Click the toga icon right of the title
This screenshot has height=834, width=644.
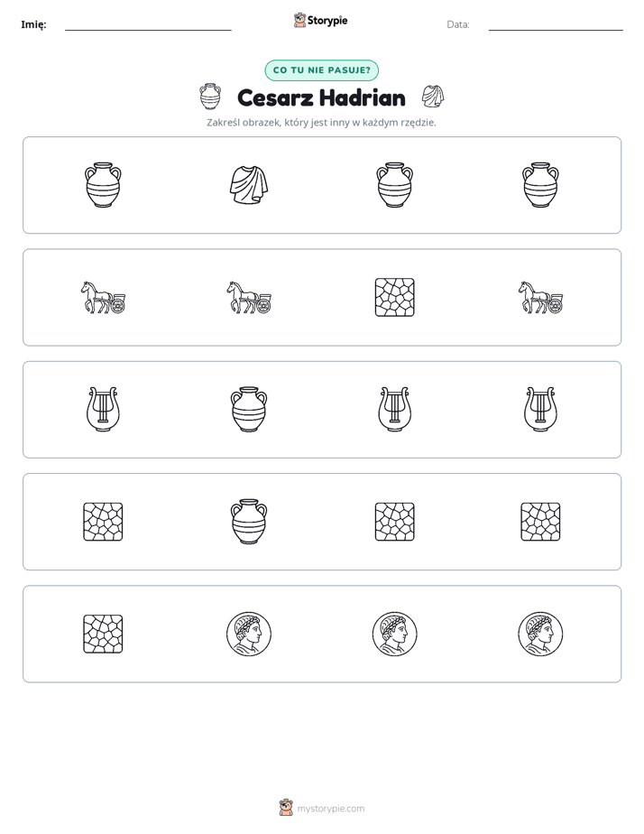pos(433,97)
